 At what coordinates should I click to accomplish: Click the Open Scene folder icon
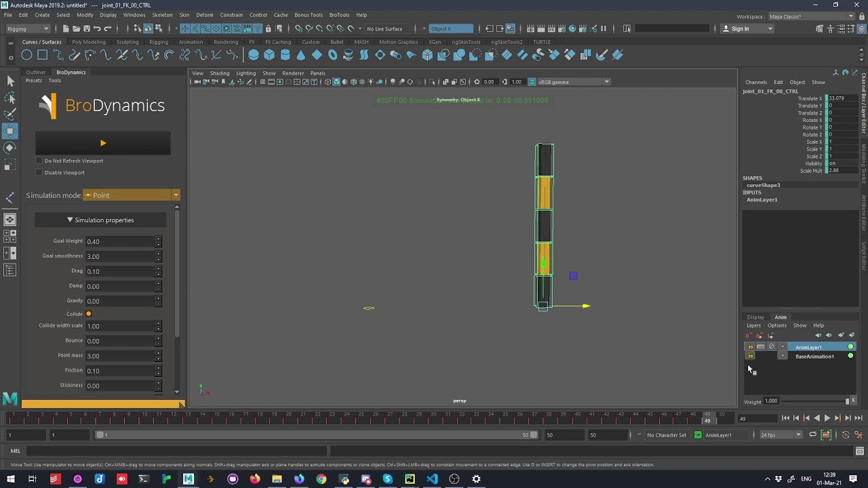[x=77, y=28]
